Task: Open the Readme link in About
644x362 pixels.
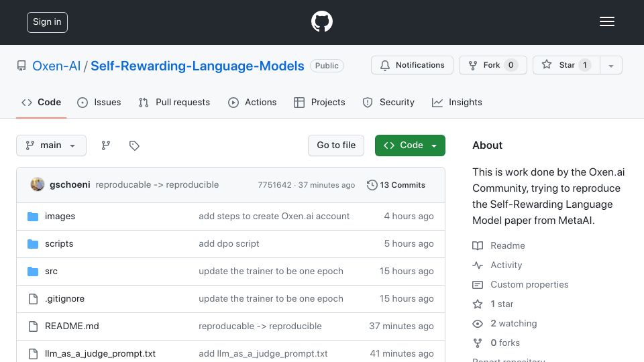Action: pyautogui.click(x=508, y=245)
